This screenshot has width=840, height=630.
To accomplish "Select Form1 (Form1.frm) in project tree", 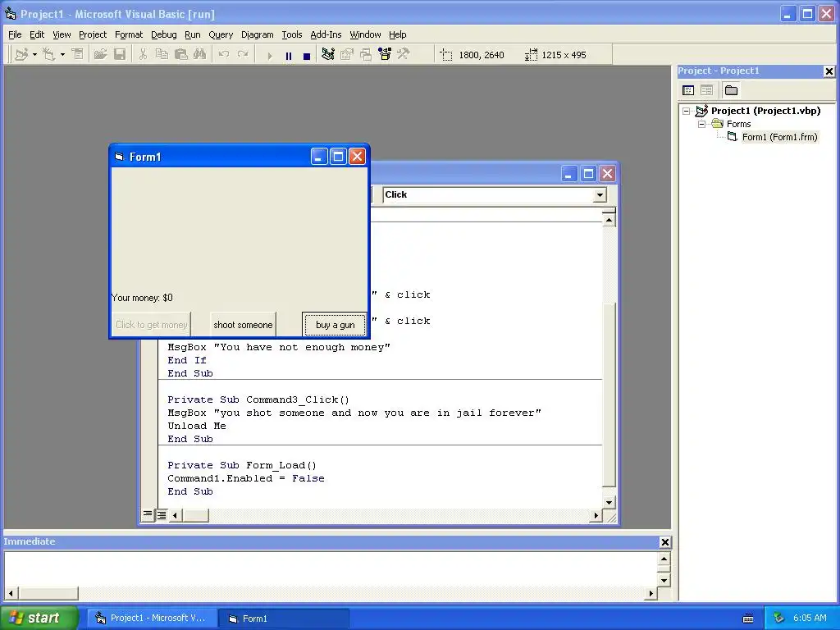I will pyautogui.click(x=779, y=137).
